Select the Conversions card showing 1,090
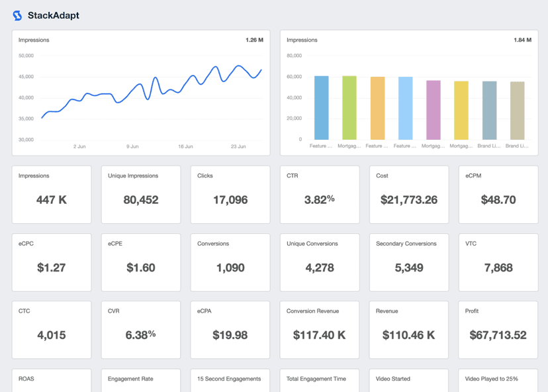This screenshot has width=548, height=392. tap(230, 262)
